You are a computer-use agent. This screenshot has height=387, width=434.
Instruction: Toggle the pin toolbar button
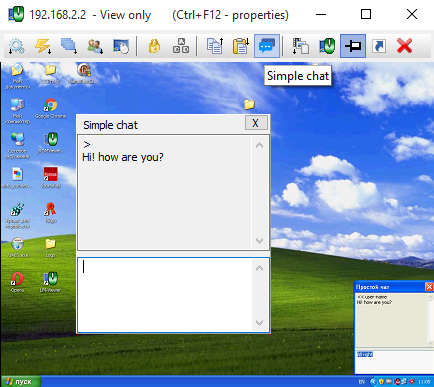(x=353, y=46)
